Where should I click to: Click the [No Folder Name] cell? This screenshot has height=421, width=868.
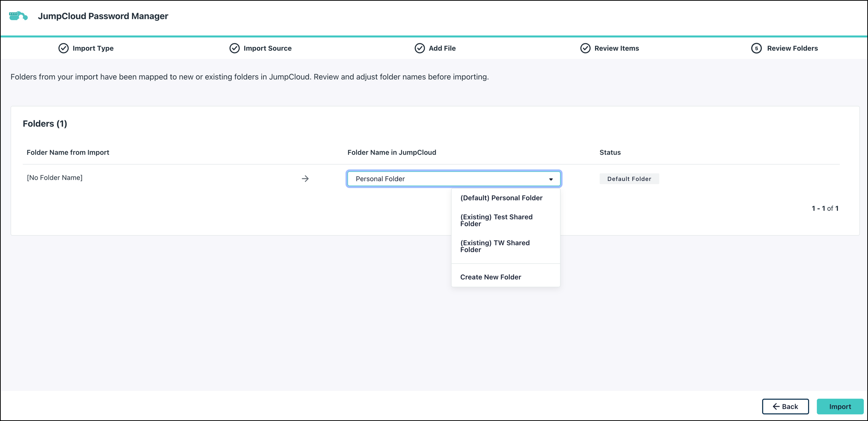55,178
